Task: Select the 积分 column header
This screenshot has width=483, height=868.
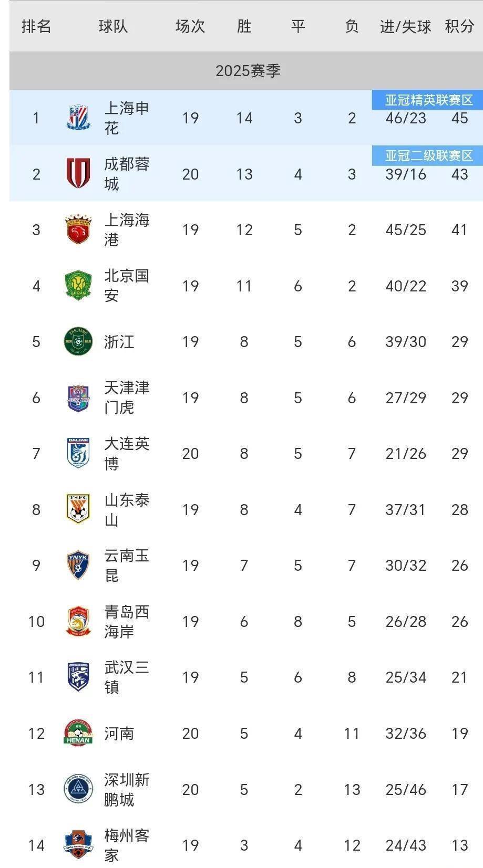Action: point(459,26)
